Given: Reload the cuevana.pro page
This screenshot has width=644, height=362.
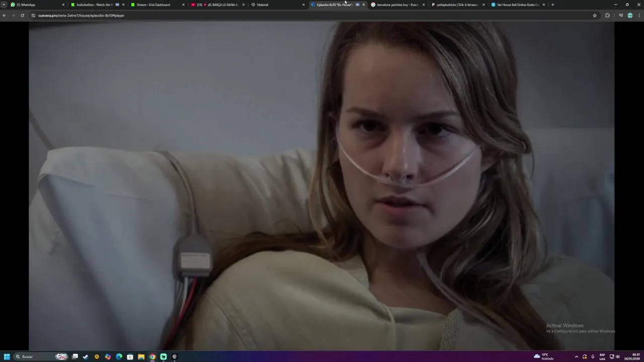Looking at the screenshot, I should coord(22,16).
